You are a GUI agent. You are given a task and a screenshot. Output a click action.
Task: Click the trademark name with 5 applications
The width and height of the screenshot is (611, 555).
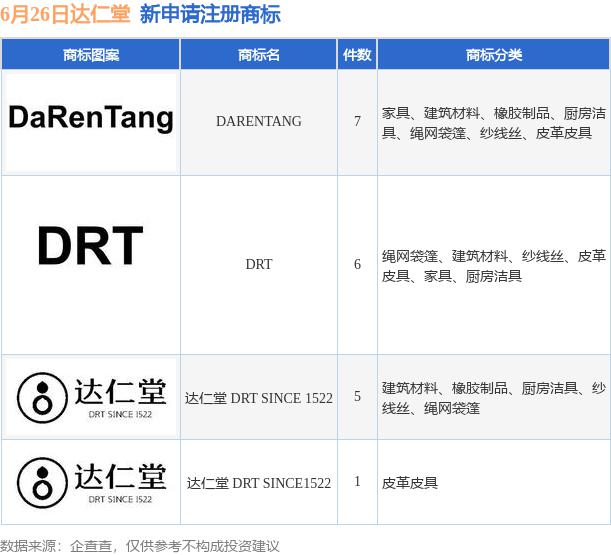(x=258, y=398)
